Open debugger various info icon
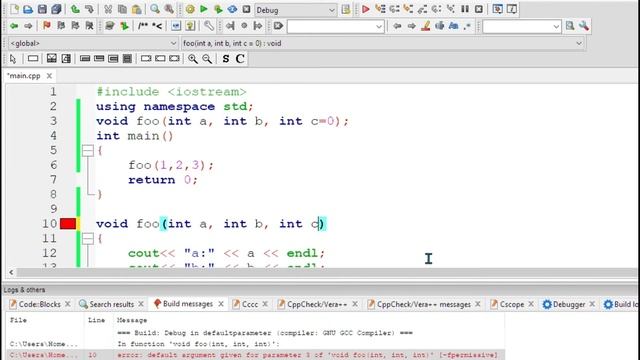The height and width of the screenshot is (360, 640). (x=512, y=9)
